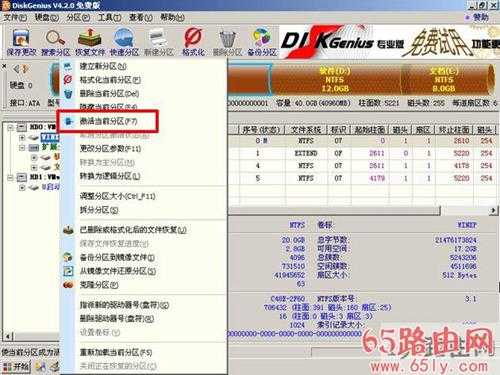
Task: Click the 保存更改 save changes toolbar icon
Action: coord(21,42)
